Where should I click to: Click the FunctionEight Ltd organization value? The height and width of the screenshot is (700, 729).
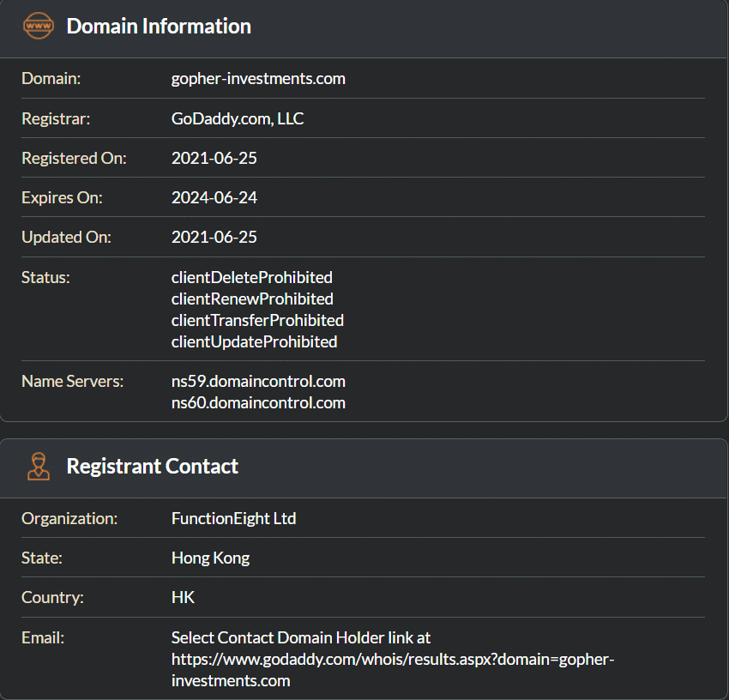pyautogui.click(x=233, y=518)
